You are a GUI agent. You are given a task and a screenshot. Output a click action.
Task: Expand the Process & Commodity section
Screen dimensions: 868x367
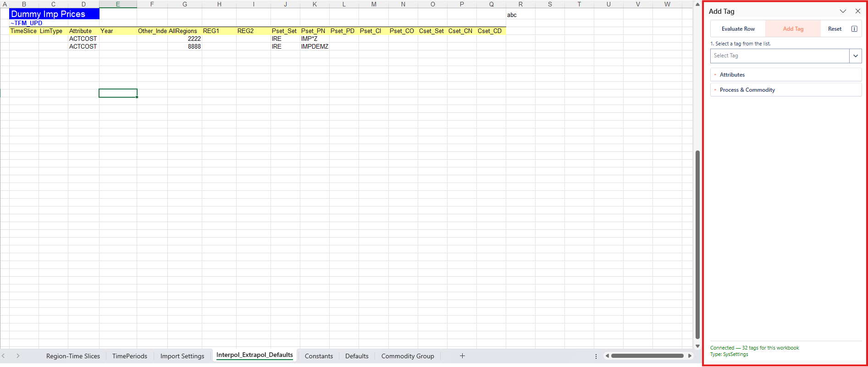(x=786, y=90)
